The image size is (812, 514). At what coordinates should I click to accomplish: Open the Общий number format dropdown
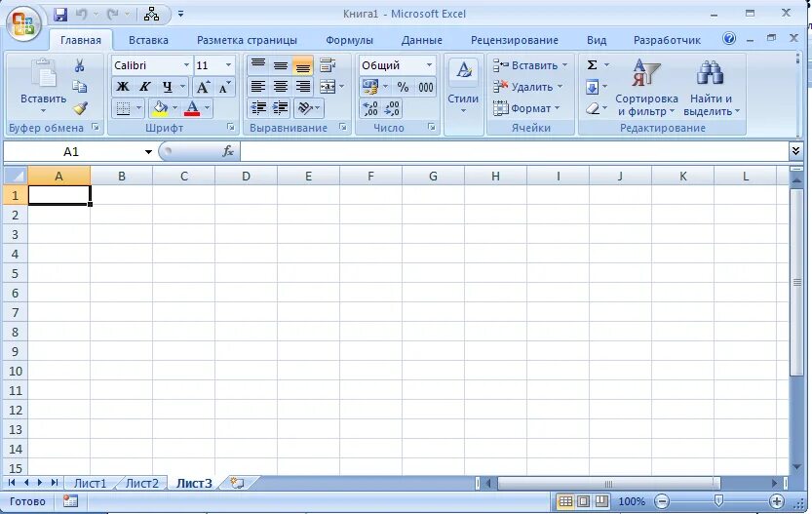pyautogui.click(x=429, y=65)
